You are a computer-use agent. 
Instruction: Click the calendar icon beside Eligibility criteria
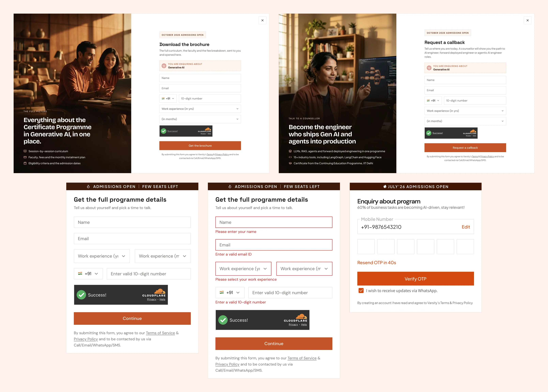(25, 163)
